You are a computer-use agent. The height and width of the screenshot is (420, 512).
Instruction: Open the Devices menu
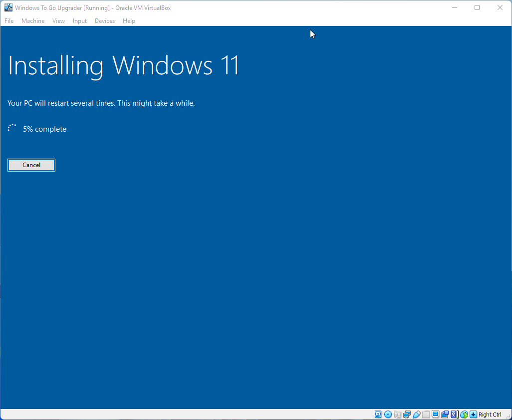coord(105,21)
